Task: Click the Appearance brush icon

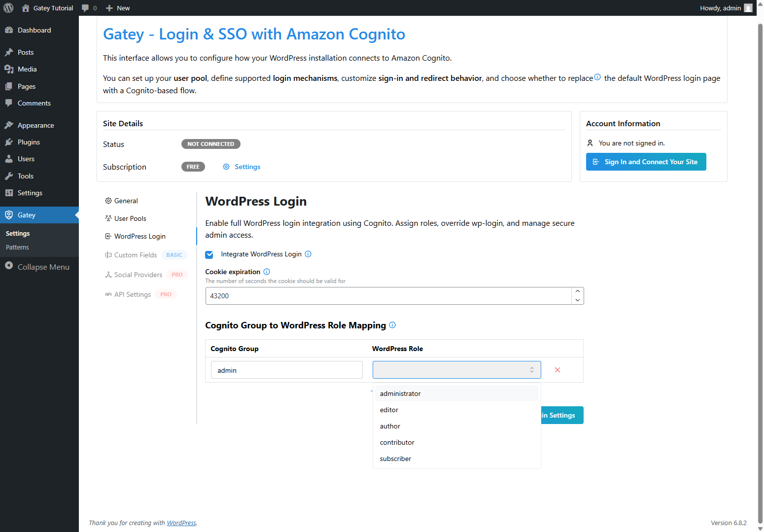Action: 9,125
